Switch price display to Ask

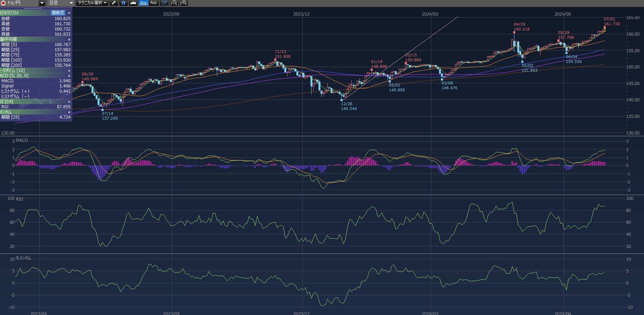[153, 3]
